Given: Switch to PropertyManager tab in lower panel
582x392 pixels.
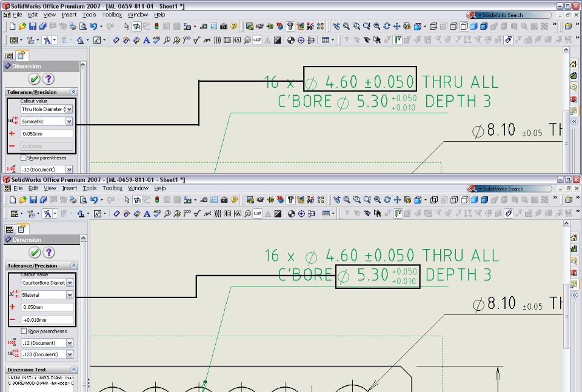Looking at the screenshot, I should click(x=22, y=229).
